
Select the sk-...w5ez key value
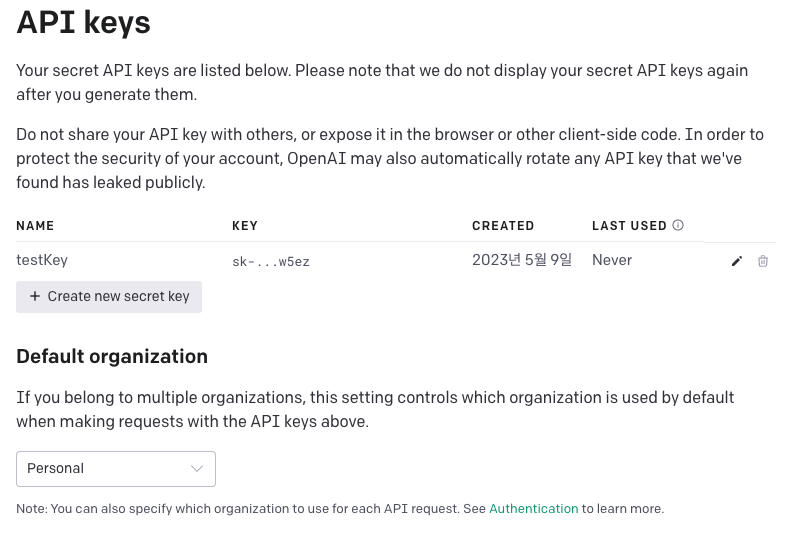[271, 261]
